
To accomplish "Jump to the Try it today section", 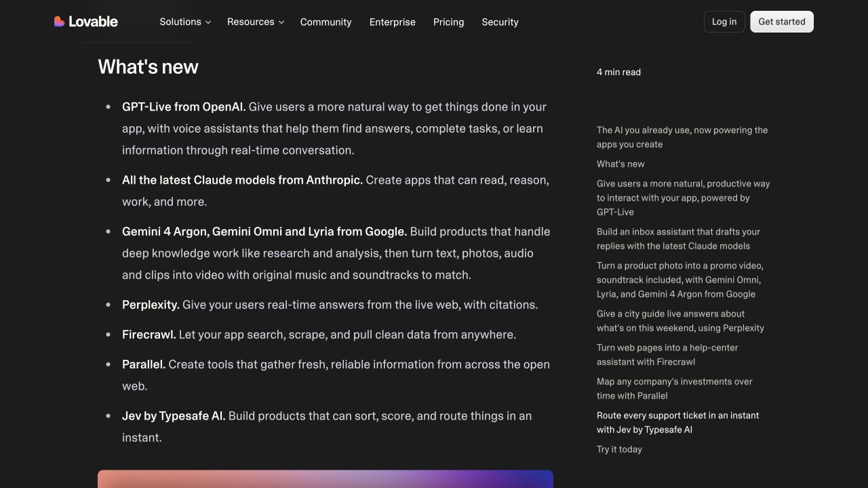I will [x=619, y=449].
